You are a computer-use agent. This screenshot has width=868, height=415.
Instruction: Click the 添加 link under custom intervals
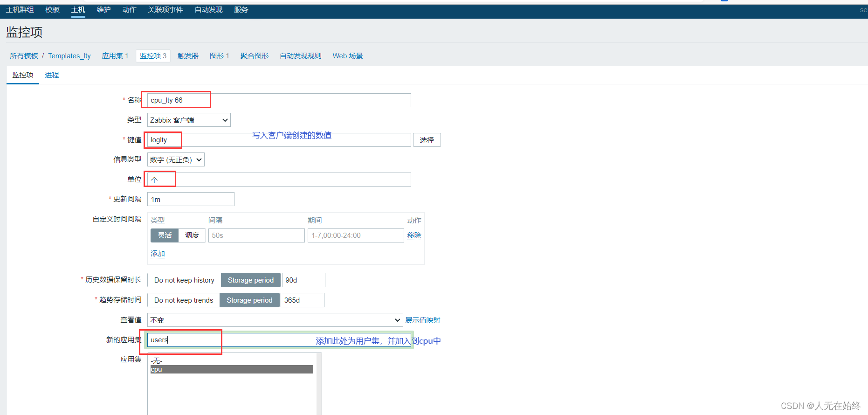(x=158, y=254)
